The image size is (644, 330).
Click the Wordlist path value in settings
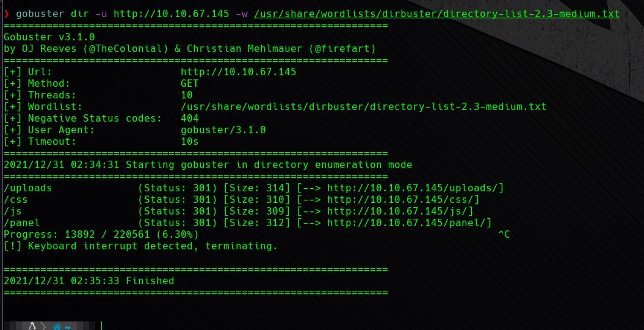[363, 107]
